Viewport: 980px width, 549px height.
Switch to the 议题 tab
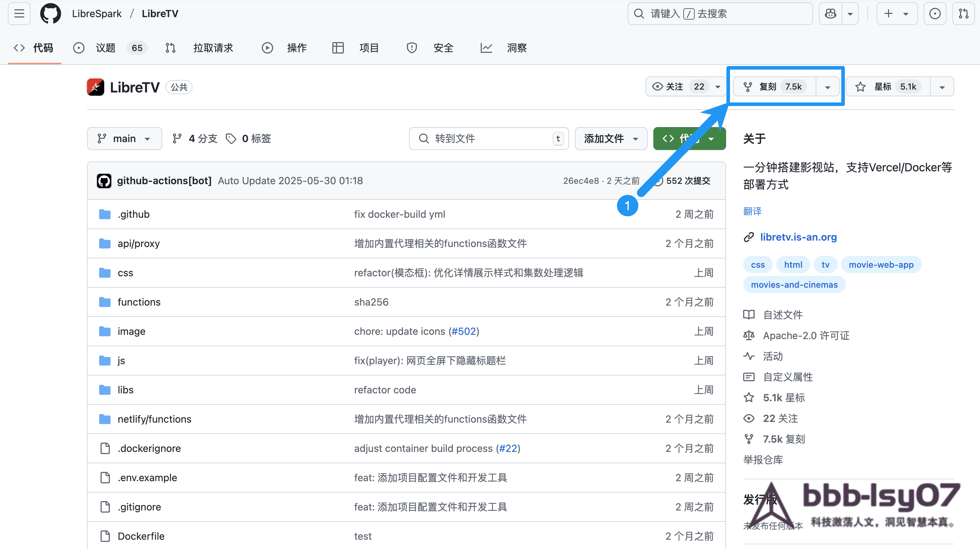click(105, 48)
